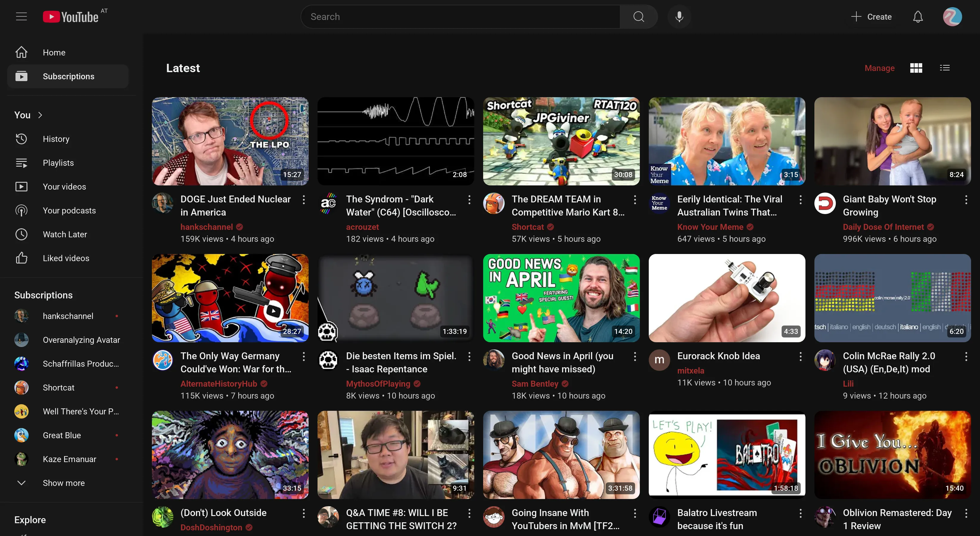Open options menu for Eerily Identical video

(800, 200)
